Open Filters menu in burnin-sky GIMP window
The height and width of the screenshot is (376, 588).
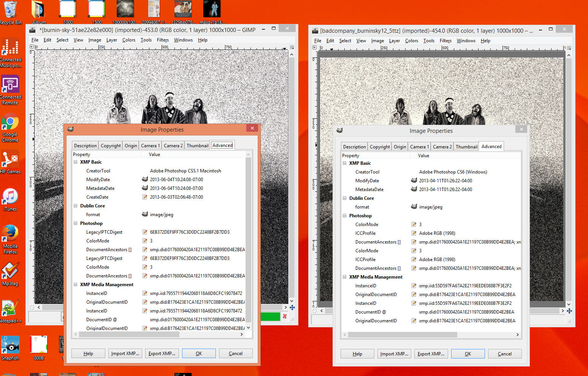pyautogui.click(x=163, y=40)
